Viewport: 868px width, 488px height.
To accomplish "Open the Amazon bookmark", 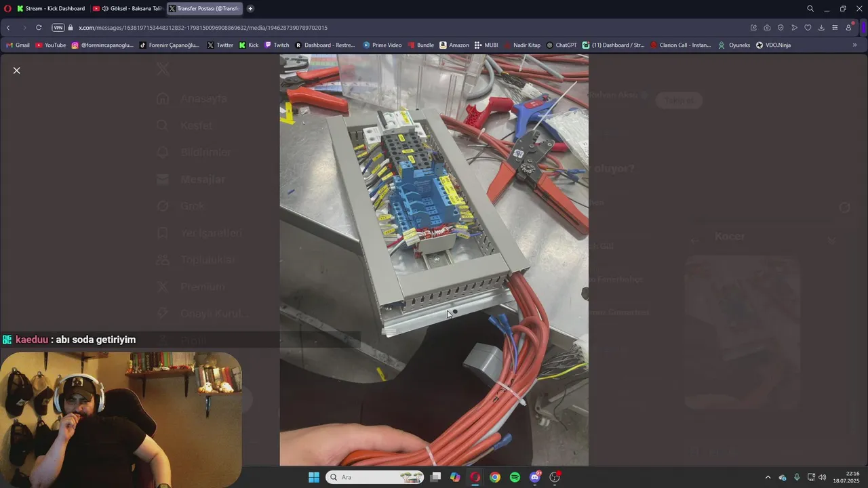I will click(x=454, y=45).
